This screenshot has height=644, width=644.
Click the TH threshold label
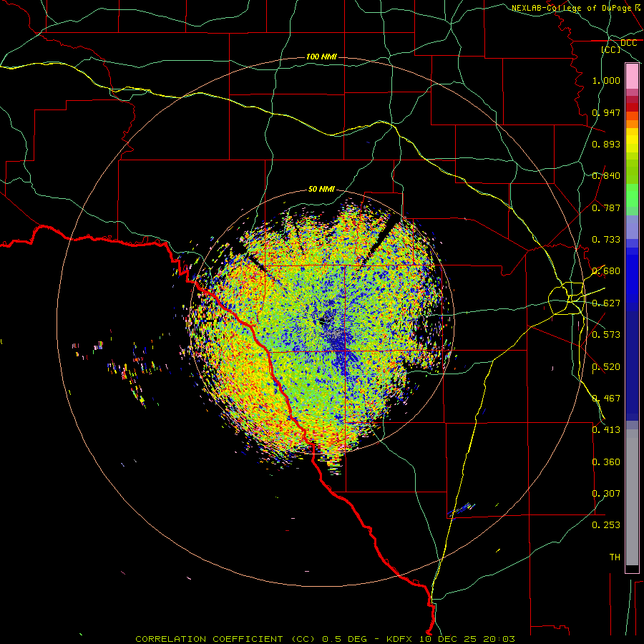(615, 557)
